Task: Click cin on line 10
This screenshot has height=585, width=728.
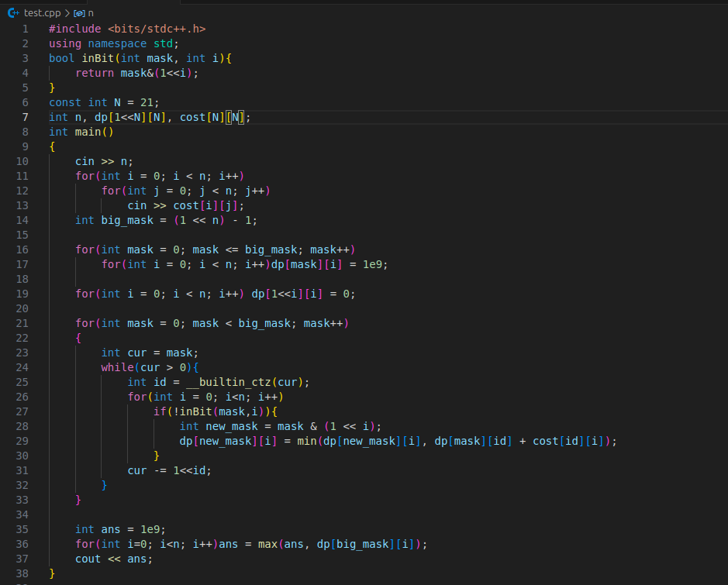Action: (x=85, y=161)
